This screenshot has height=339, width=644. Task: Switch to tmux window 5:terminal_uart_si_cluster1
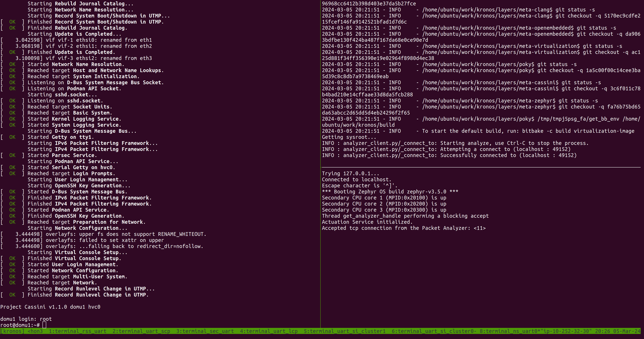[x=345, y=331]
